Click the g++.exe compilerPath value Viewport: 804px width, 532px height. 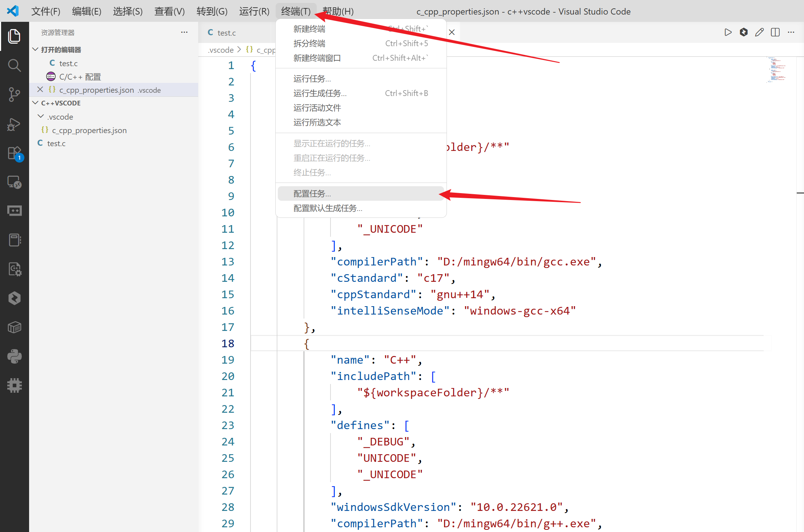(516, 523)
